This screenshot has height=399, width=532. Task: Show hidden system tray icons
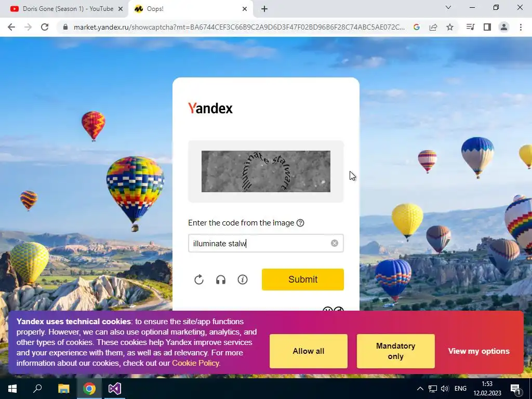420,389
